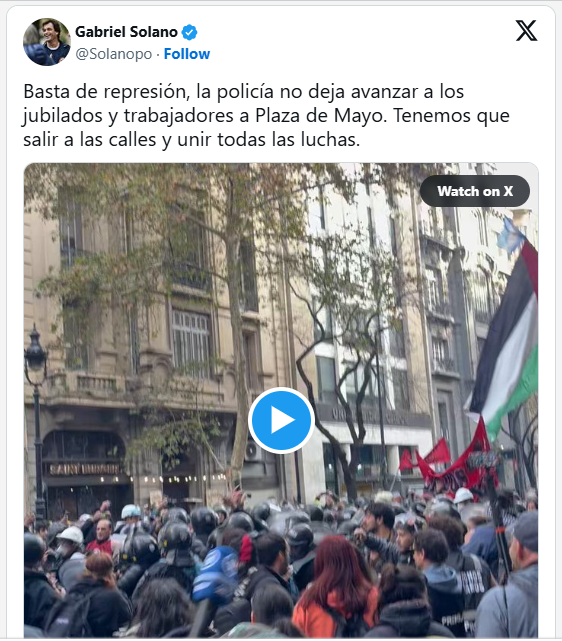Follow the @Solanopo account
The width and height of the screenshot is (562, 641).
coord(187,54)
